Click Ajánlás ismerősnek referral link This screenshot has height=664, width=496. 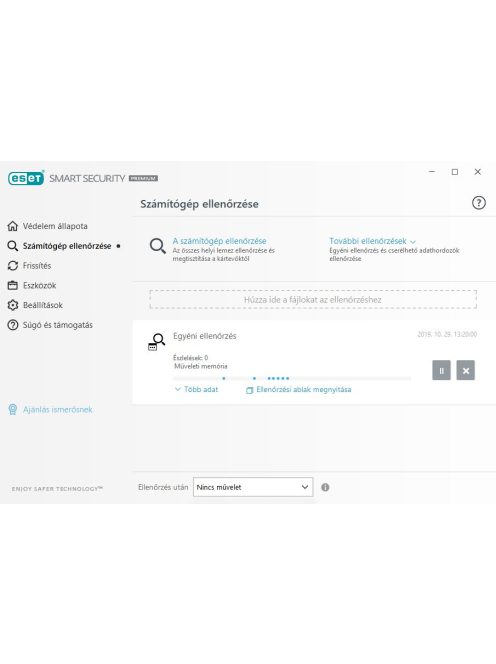[x=50, y=409]
